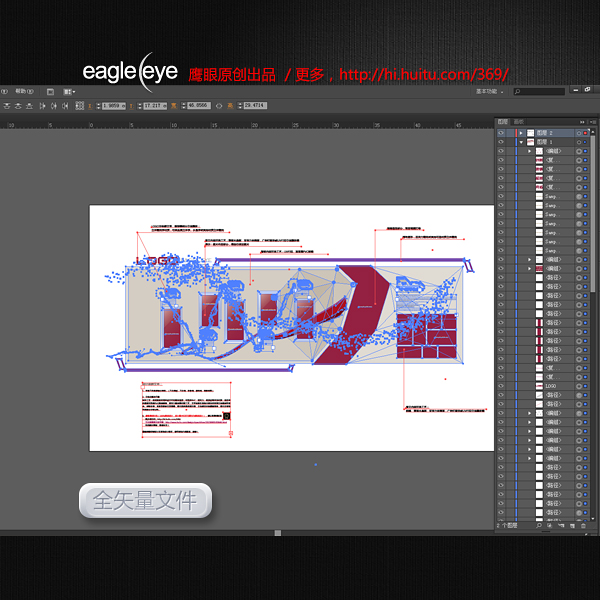This screenshot has width=600, height=600.
Task: Click the 全矢量文件 badge button
Action: (x=145, y=500)
